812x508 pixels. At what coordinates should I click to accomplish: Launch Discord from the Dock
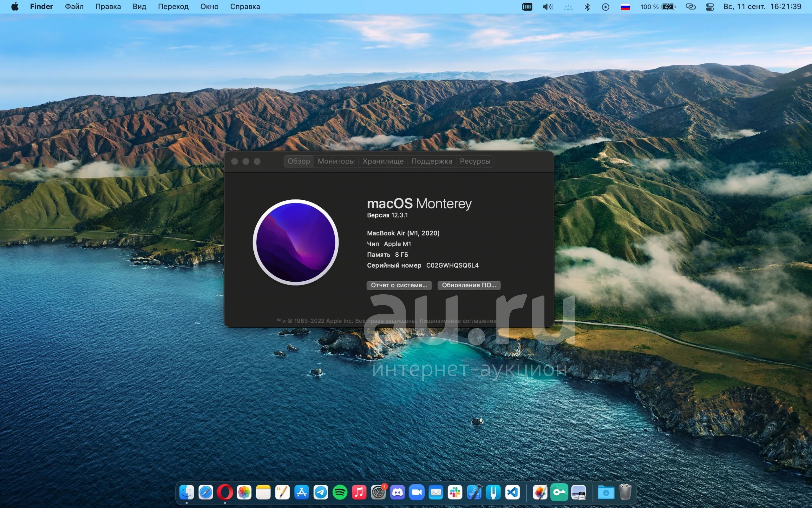[x=397, y=493]
